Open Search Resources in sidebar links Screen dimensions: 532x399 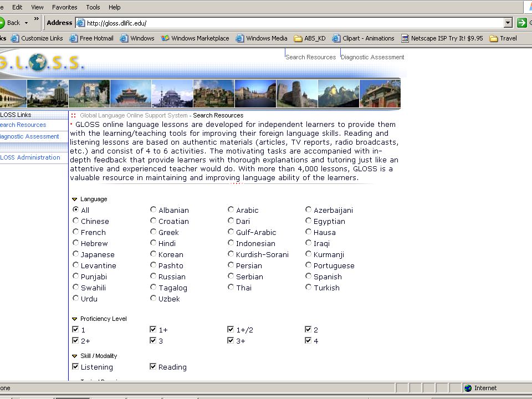tap(23, 125)
